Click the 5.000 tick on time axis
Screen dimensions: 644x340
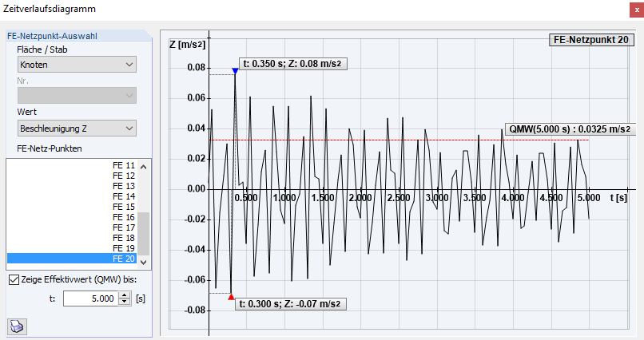coord(589,198)
